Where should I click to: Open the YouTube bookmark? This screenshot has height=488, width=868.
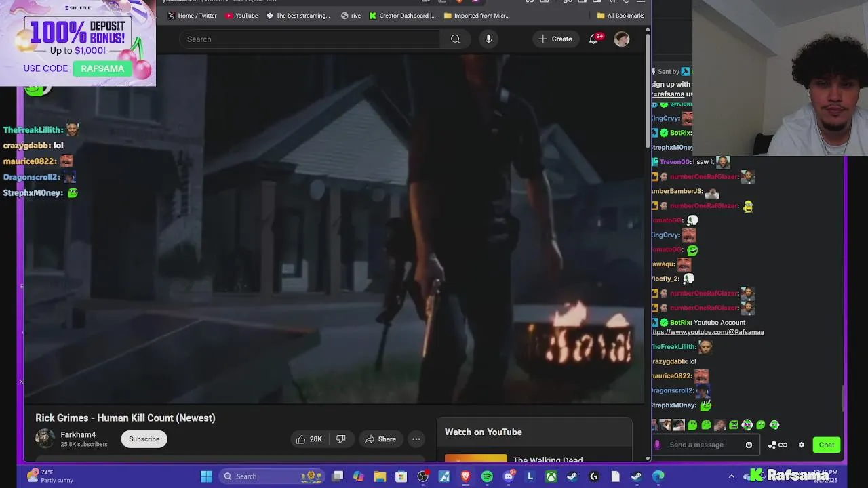(241, 16)
